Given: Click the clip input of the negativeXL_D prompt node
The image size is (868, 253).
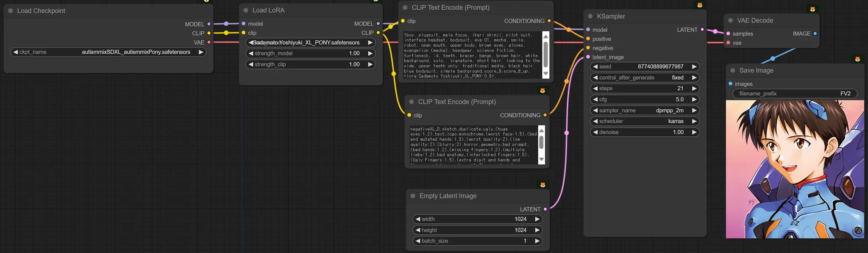Looking at the screenshot, I should tap(409, 115).
